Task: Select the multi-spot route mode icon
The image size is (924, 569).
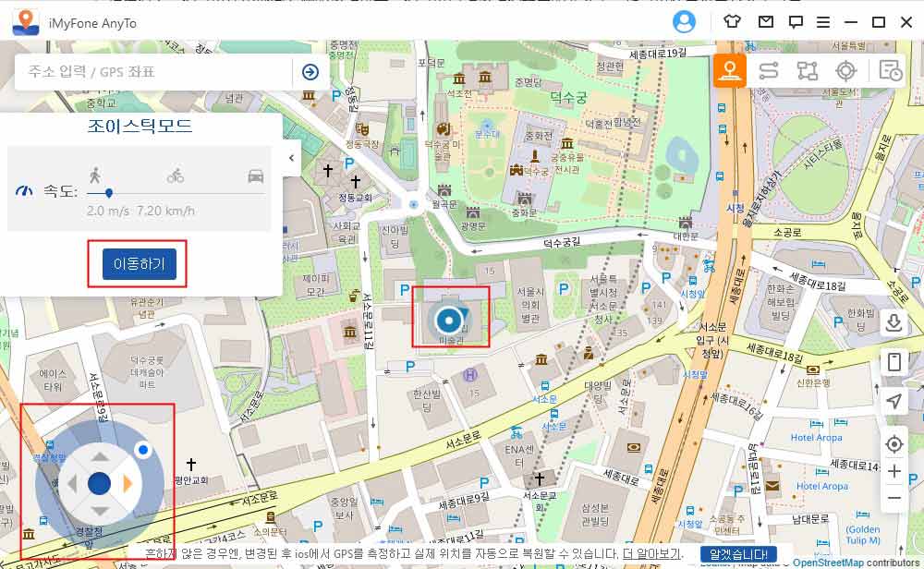Action: [x=808, y=71]
